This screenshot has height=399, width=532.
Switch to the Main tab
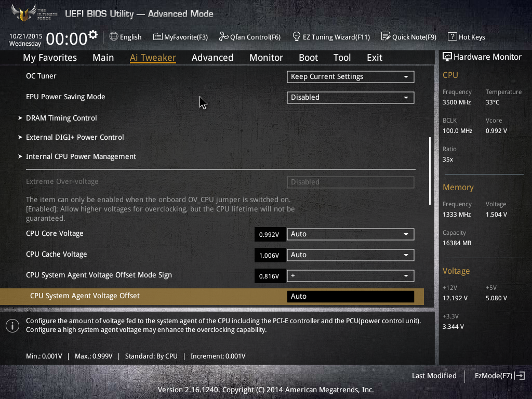[x=103, y=58]
